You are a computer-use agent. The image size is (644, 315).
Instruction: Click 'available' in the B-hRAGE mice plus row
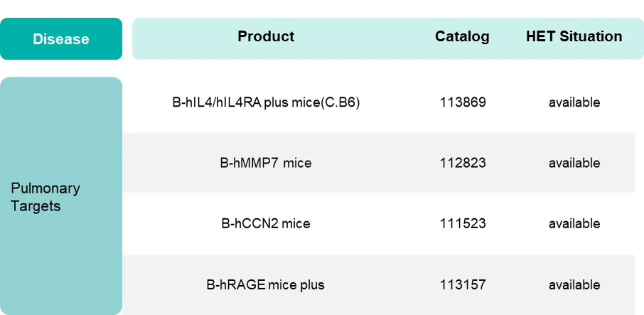[x=574, y=285]
